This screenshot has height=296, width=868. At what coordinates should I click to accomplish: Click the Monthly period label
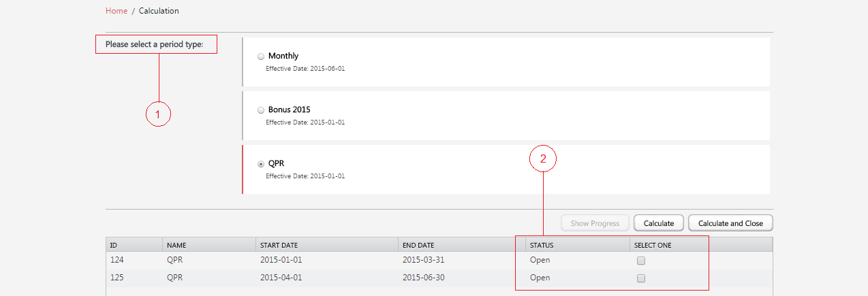coord(283,56)
